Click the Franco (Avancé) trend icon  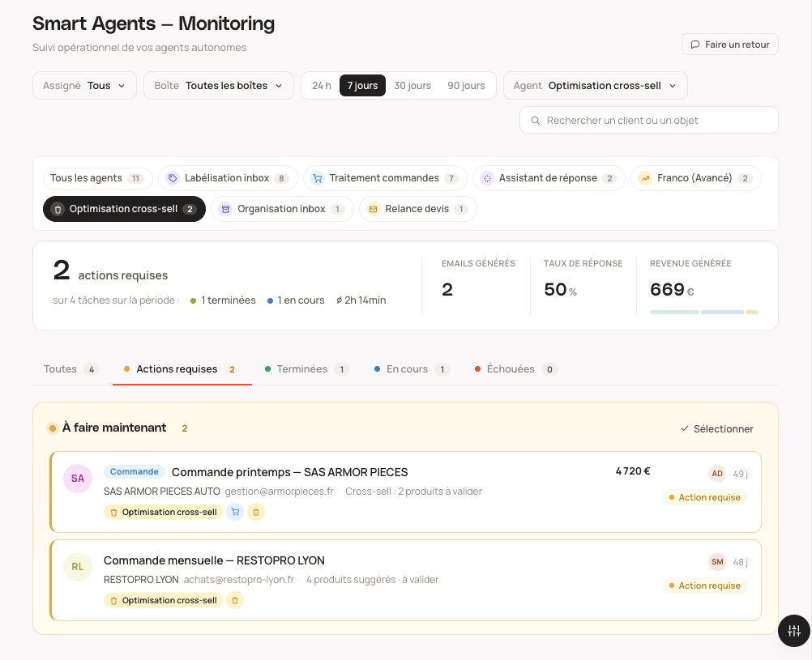pyautogui.click(x=645, y=178)
